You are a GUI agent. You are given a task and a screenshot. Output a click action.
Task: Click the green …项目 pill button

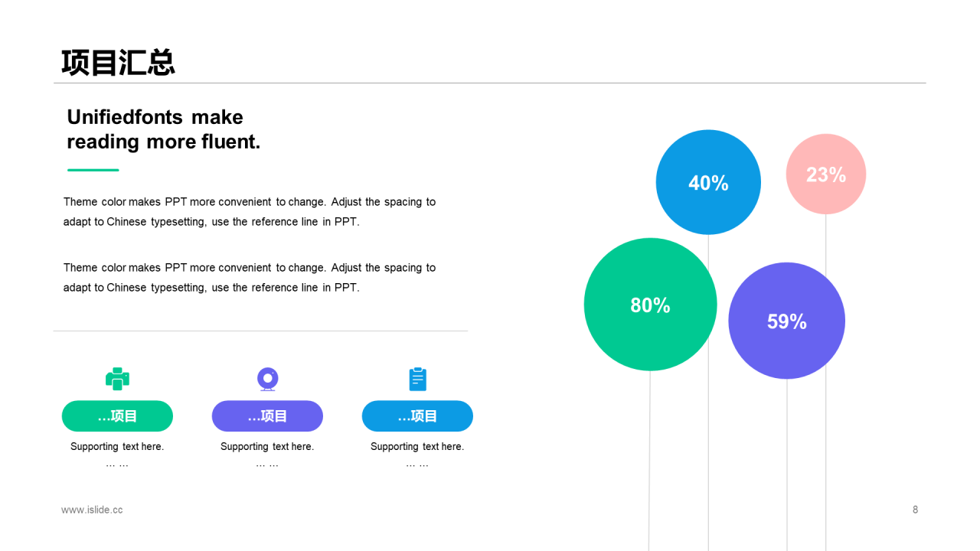click(117, 416)
